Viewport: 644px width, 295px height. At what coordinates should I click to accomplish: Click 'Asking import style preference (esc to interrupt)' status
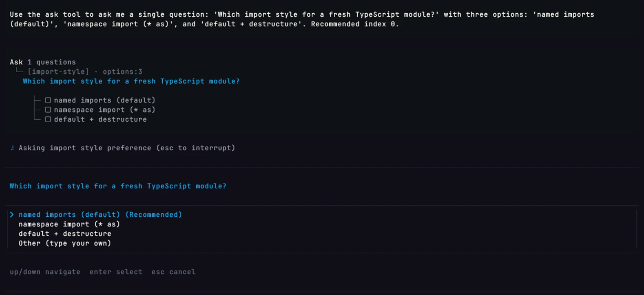tap(127, 148)
